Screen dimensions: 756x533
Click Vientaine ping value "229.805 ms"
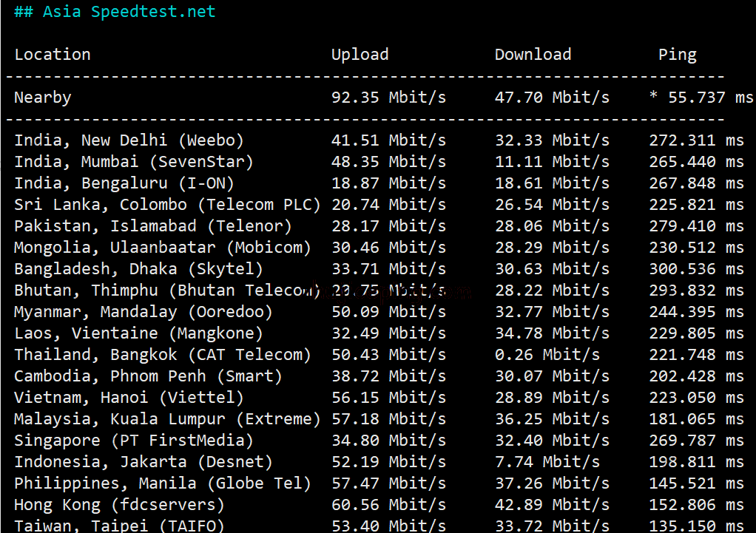tap(696, 333)
